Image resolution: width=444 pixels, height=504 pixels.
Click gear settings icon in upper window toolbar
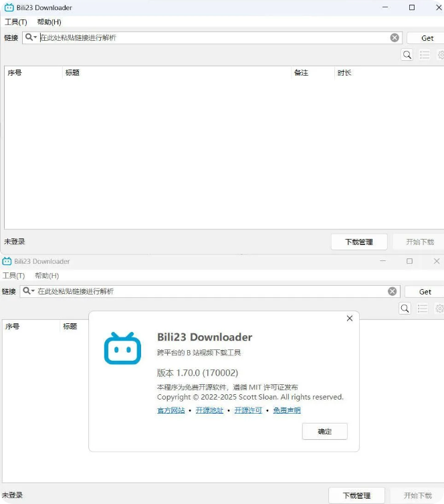click(441, 55)
